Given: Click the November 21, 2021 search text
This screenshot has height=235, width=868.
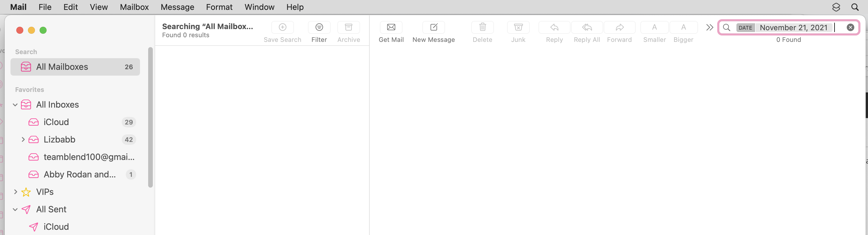Looking at the screenshot, I should (x=793, y=28).
